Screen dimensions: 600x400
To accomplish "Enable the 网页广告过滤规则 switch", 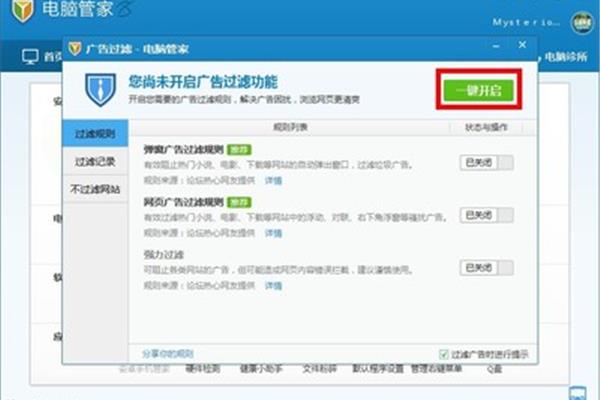I will coord(486,215).
